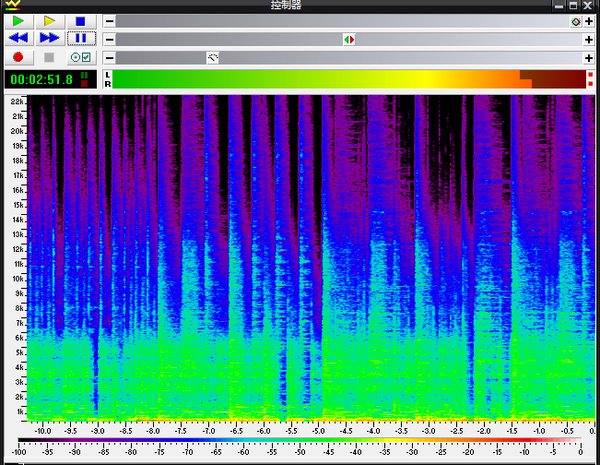Click the gray square stop-record button

click(x=49, y=57)
